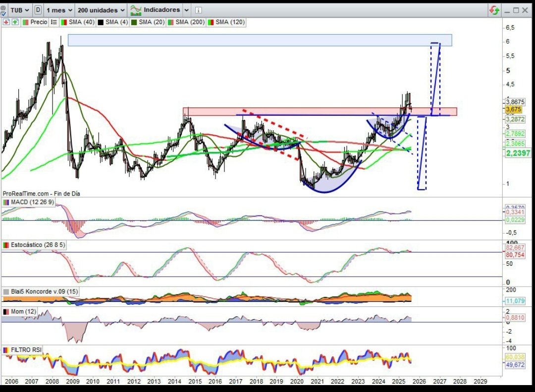Click the 80,754 stochastic value
This screenshot has height=392, width=535.
[x=515, y=255]
